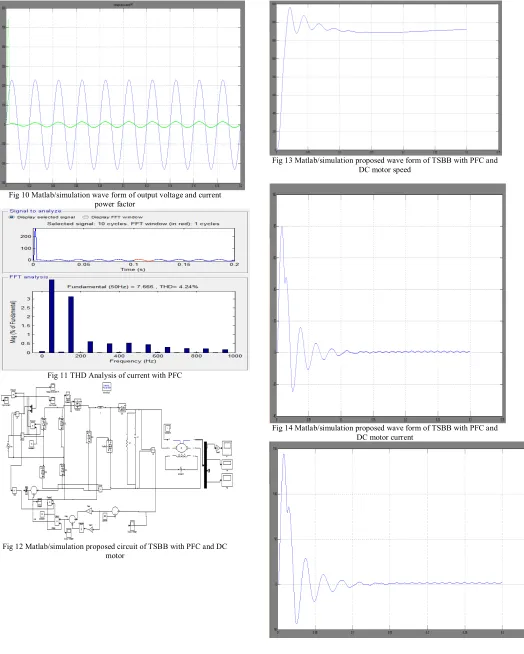Click the 150 Hz harmonic bar
Viewport: 524px width, 654px height.
71,324
